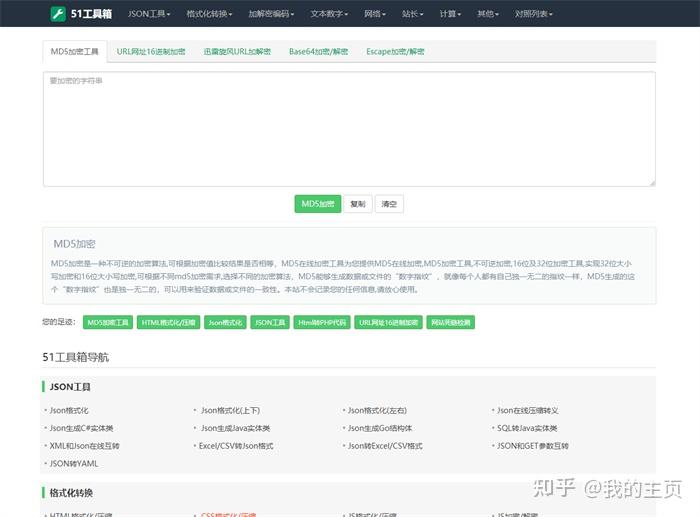The height and width of the screenshot is (517, 700).
Task: Open URL网址16进制加密 footprint tag
Action: coord(388,322)
